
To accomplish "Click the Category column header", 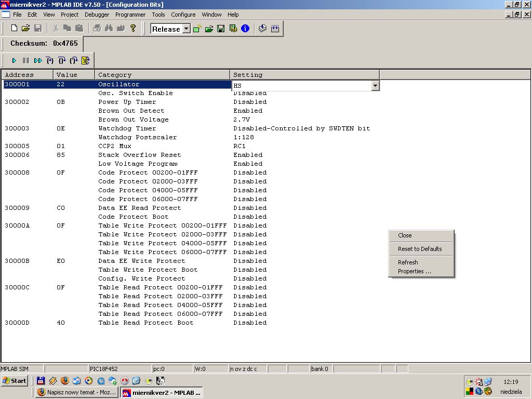I will [162, 75].
